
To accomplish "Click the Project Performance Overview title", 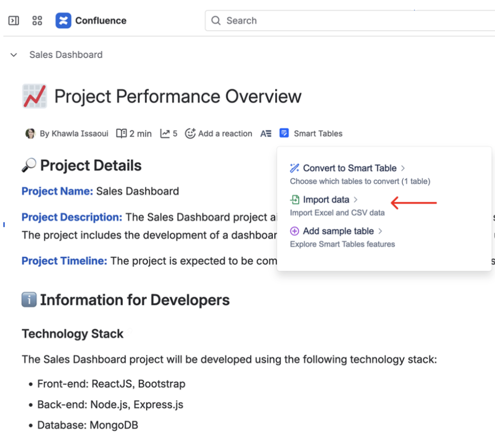I will pos(178,96).
